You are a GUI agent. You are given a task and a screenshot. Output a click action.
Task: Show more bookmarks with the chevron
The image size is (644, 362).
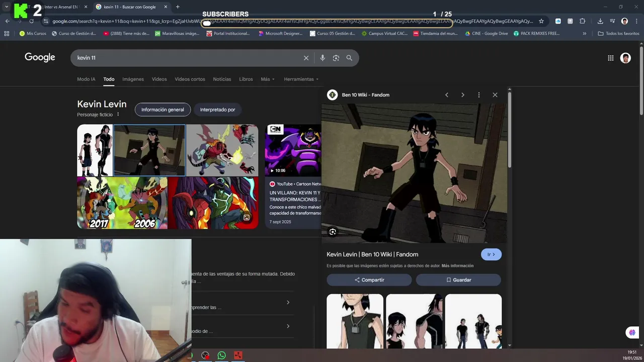click(x=584, y=33)
